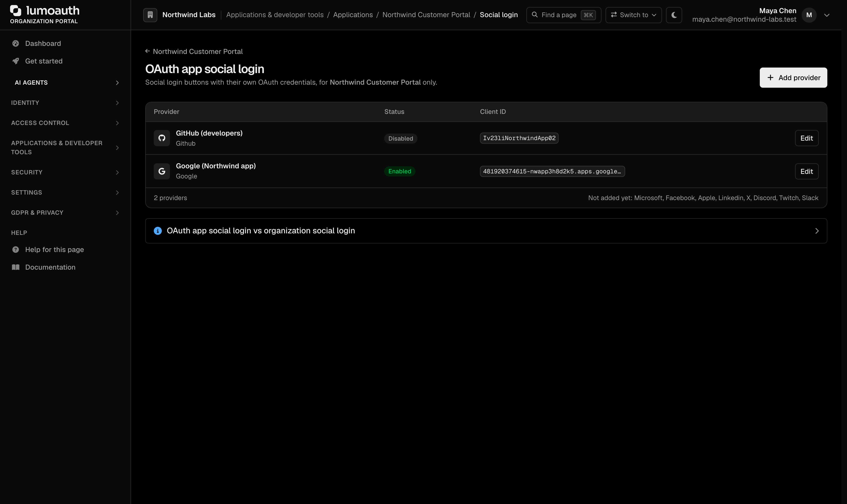The width and height of the screenshot is (847, 504).
Task: Go to Northwind Customer Portal breadcrumb
Action: click(x=426, y=15)
